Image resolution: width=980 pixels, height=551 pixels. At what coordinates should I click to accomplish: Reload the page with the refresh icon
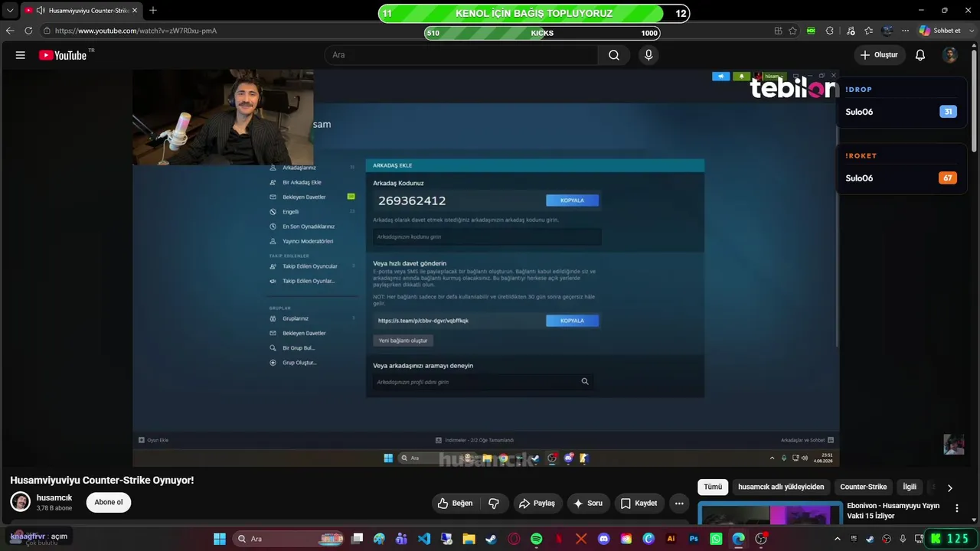click(x=28, y=31)
